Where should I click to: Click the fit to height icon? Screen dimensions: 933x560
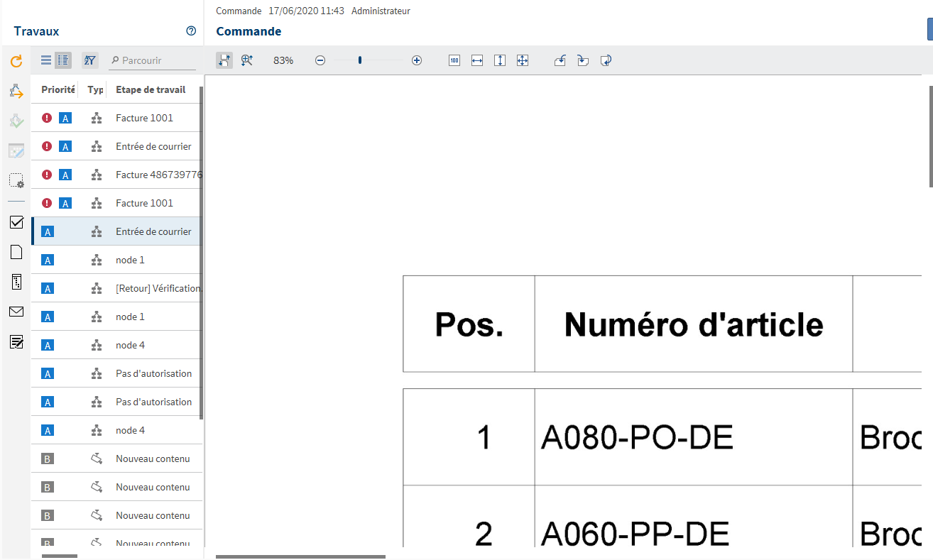[500, 61]
